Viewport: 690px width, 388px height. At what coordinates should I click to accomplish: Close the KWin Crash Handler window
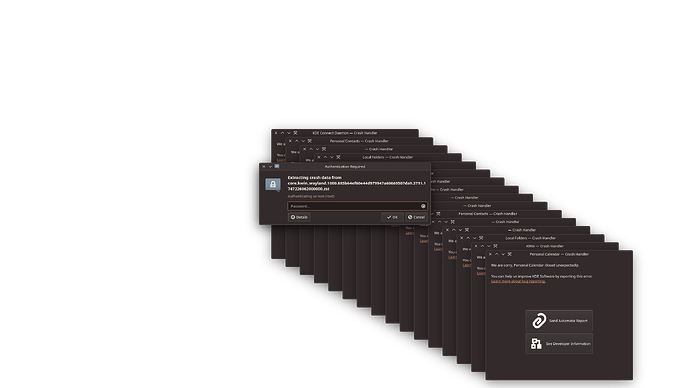(x=476, y=246)
